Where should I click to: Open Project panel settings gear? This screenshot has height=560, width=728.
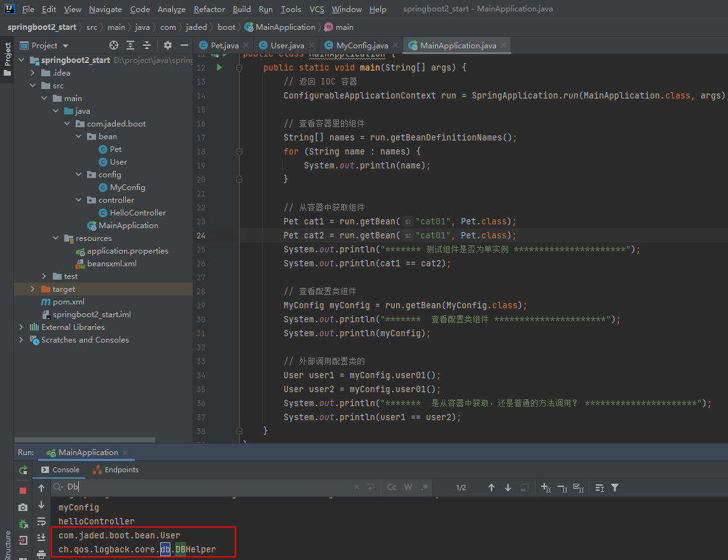pyautogui.click(x=168, y=45)
